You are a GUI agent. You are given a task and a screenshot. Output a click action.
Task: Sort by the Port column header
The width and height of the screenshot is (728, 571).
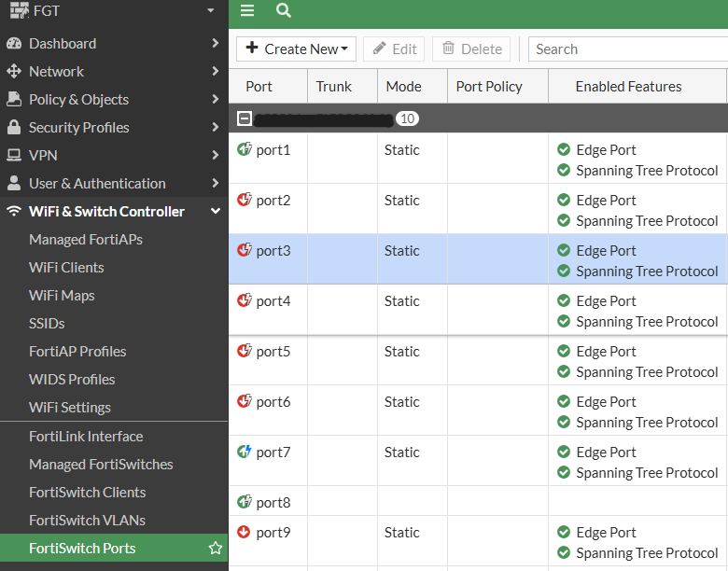tap(259, 86)
